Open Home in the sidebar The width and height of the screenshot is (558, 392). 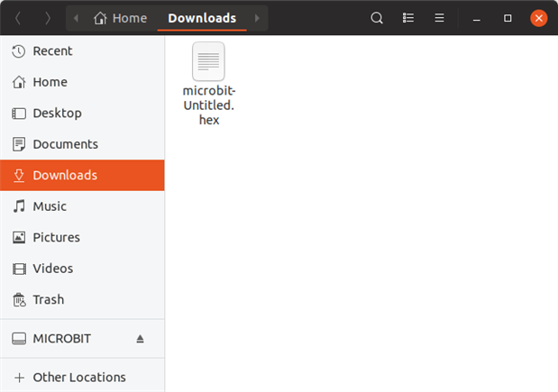(x=82, y=82)
